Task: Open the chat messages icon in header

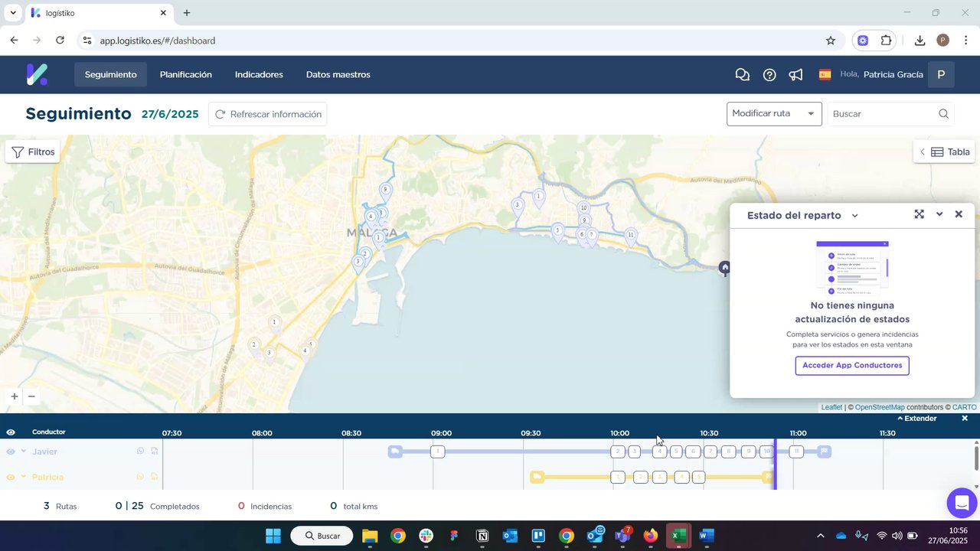Action: (x=742, y=74)
